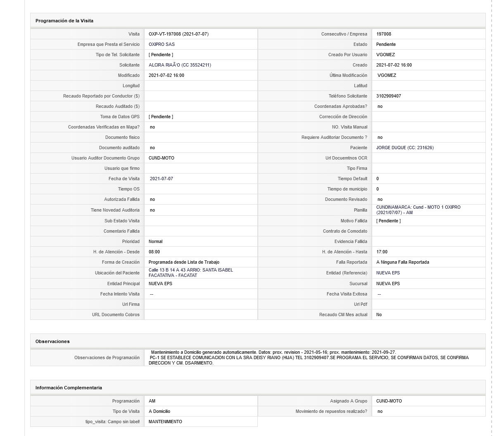
Task: Select phone number 3102909407 in Teléfono Solicitante
Action: tap(388, 96)
